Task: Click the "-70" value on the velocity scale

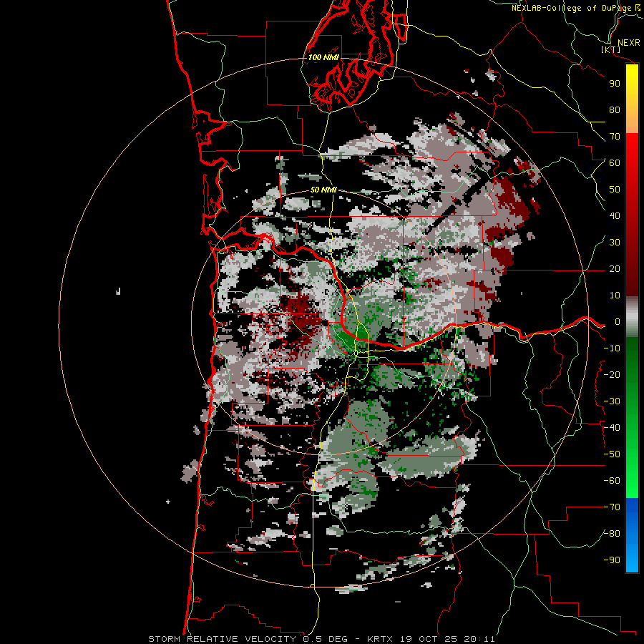Action: [x=612, y=507]
